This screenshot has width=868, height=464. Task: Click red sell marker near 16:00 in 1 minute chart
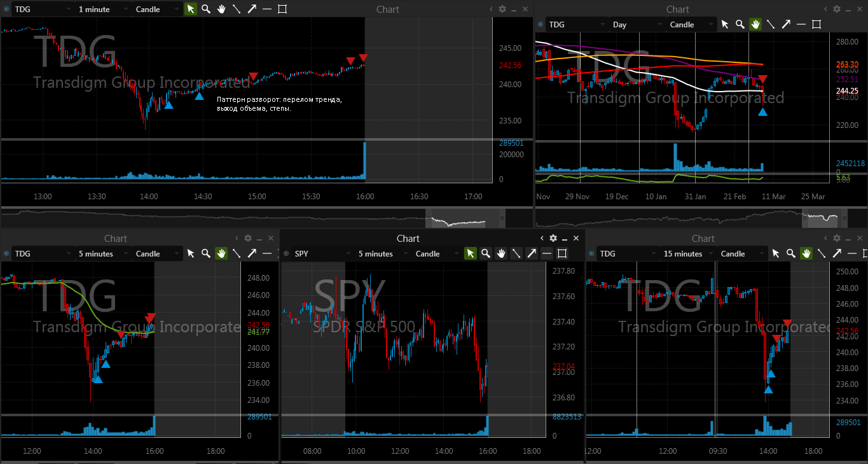point(363,59)
